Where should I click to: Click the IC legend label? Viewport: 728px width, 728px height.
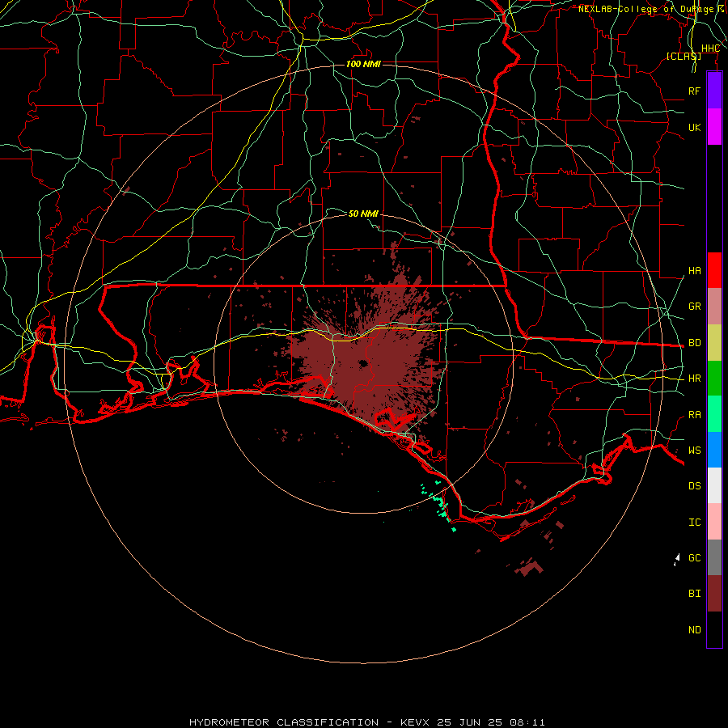[x=694, y=523]
